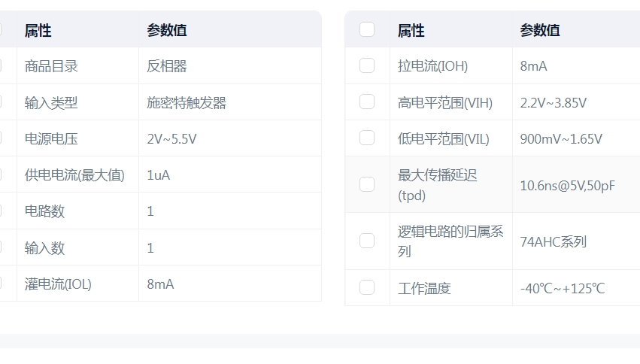Check the 最大传播延迟(tpd) row checkbox

(367, 184)
